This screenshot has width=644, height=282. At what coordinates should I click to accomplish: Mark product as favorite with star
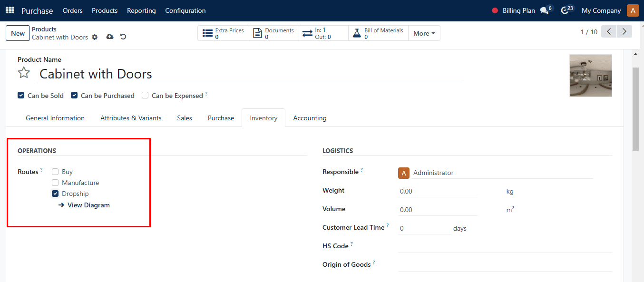point(24,73)
